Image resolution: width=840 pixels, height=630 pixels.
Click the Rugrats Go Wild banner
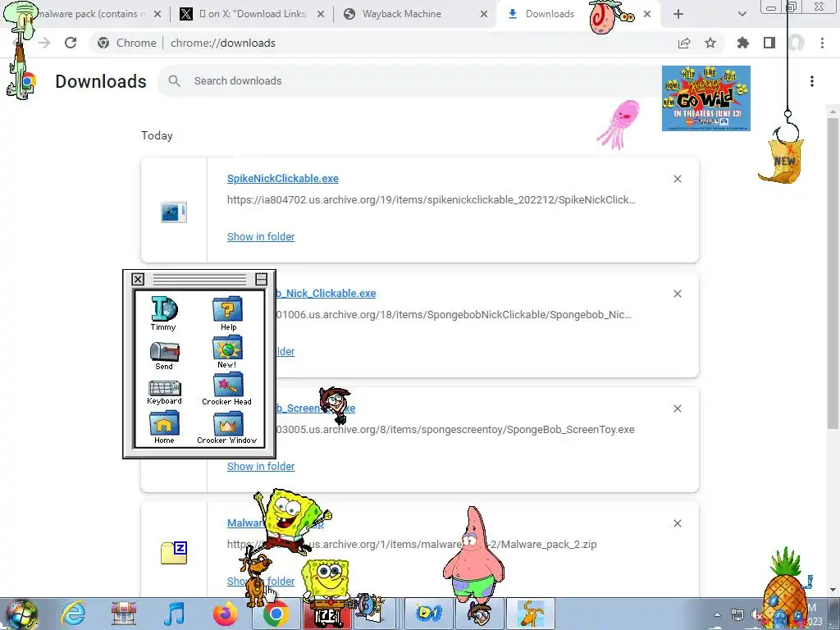tap(706, 98)
